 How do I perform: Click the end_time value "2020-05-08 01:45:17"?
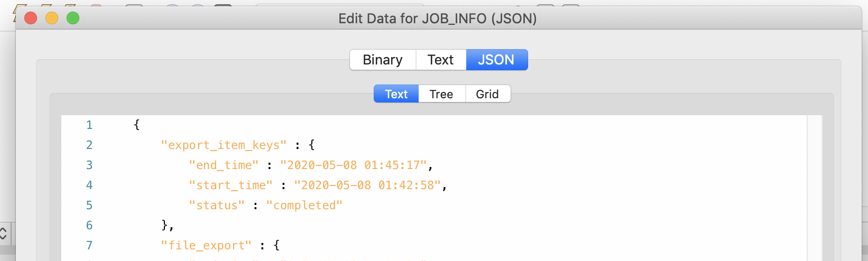tap(353, 165)
